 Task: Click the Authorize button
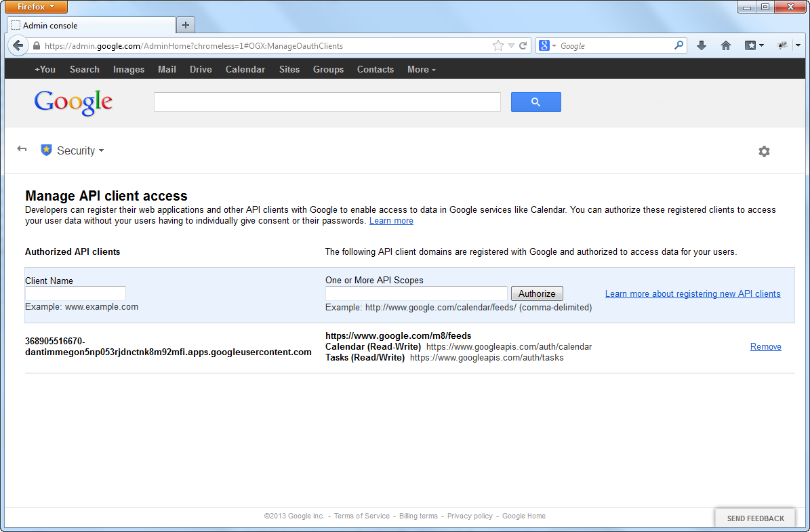point(537,293)
